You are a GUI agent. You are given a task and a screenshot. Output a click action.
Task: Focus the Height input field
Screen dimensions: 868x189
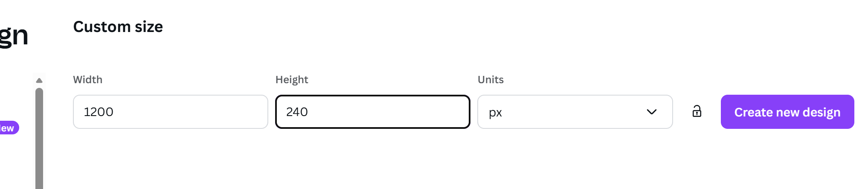[372, 112]
